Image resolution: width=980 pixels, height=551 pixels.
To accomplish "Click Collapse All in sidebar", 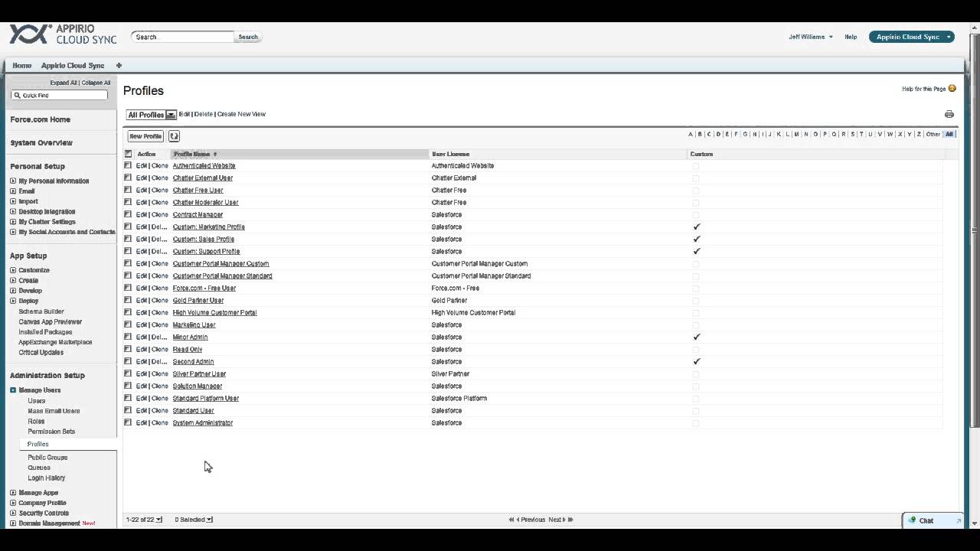I will pos(96,83).
